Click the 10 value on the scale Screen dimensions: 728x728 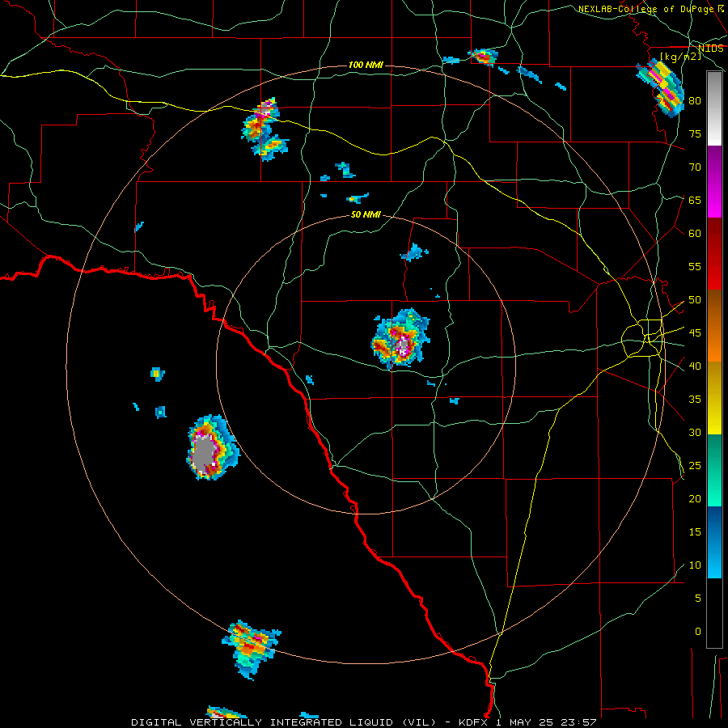pyautogui.click(x=695, y=565)
